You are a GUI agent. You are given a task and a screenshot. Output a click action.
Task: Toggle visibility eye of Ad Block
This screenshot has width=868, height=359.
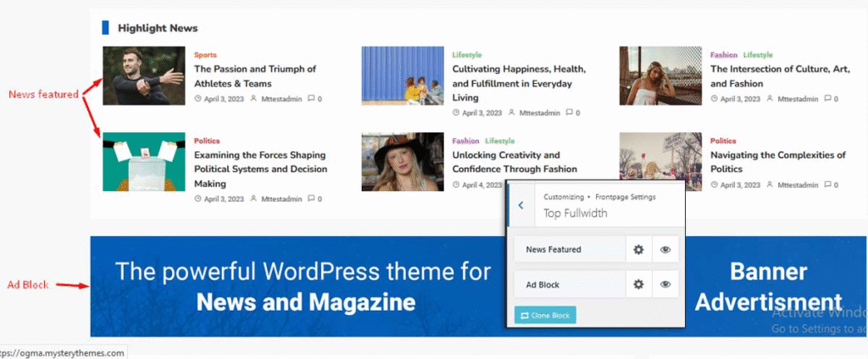tap(665, 284)
